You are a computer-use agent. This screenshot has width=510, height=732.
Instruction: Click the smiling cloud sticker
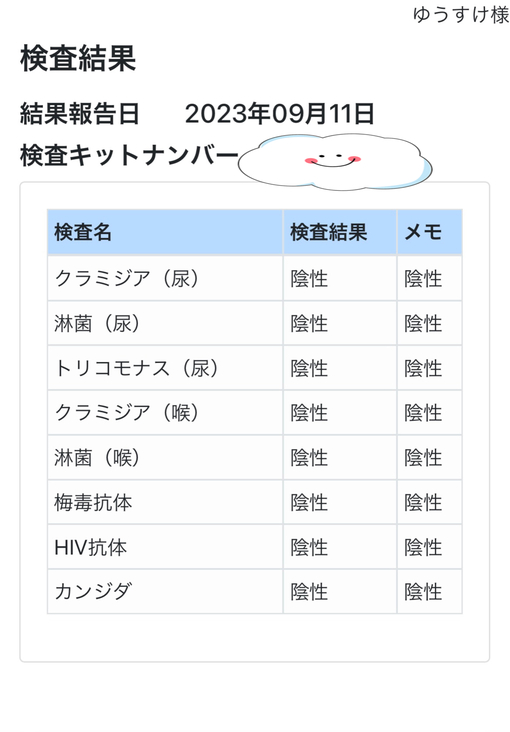335,162
